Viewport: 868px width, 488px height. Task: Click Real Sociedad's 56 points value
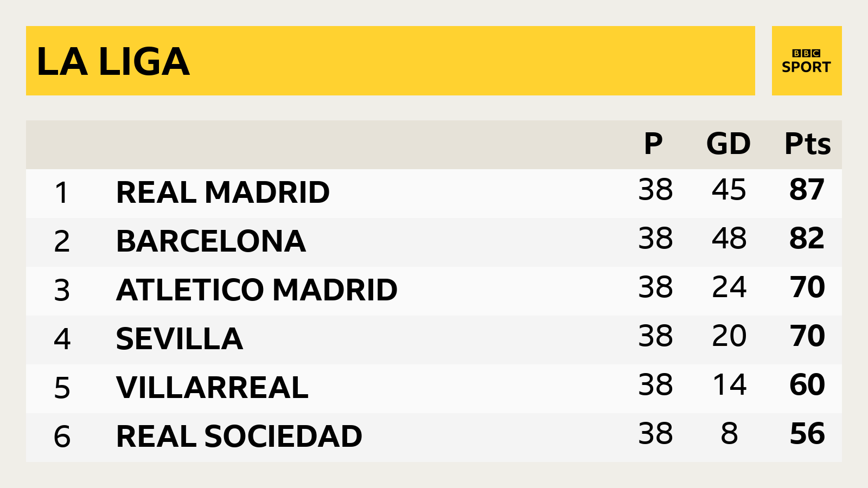pos(807,434)
